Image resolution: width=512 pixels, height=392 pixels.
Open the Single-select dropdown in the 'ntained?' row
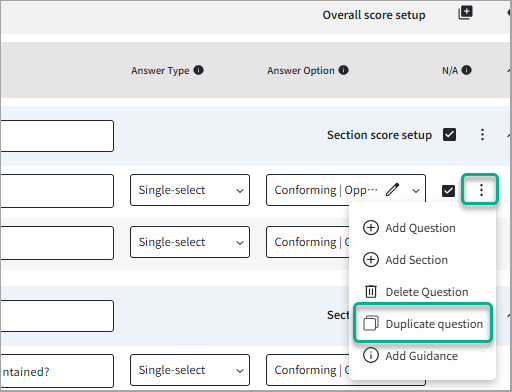(190, 370)
